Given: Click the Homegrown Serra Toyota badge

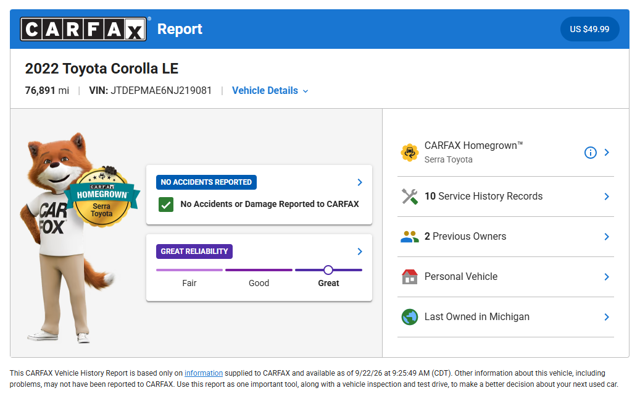Looking at the screenshot, I should (x=102, y=197).
